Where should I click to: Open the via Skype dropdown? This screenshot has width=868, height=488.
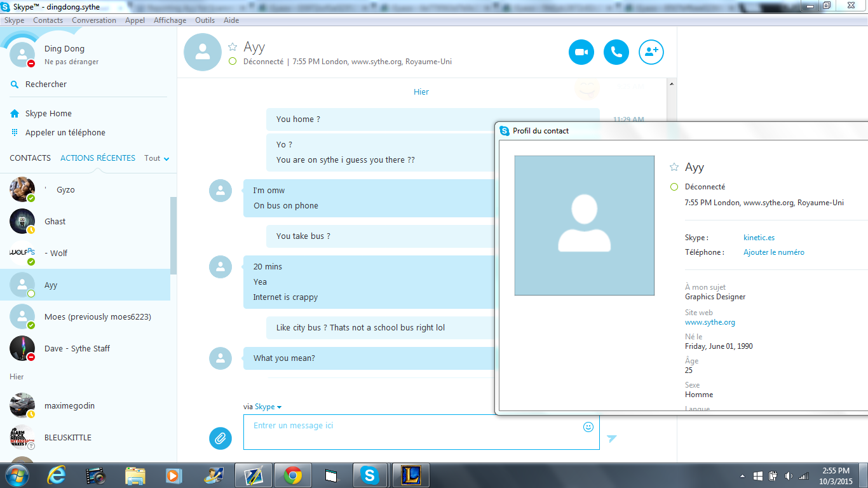tap(268, 407)
